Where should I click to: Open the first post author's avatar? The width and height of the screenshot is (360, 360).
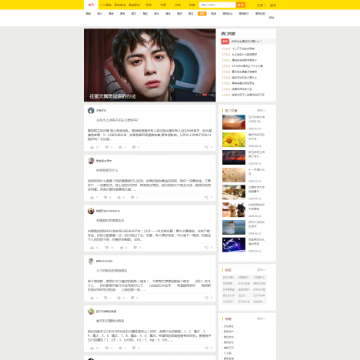coord(91,110)
